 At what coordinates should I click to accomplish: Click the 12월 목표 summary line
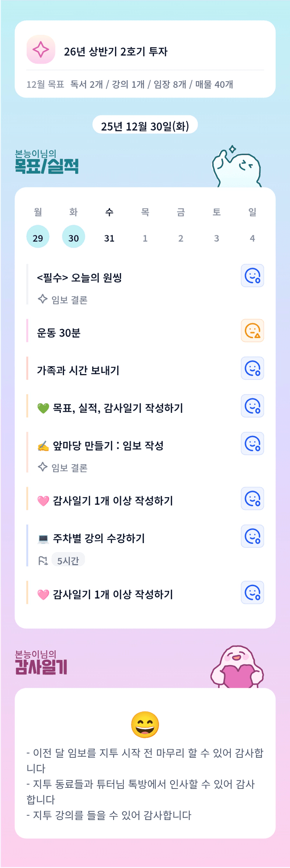click(x=130, y=84)
